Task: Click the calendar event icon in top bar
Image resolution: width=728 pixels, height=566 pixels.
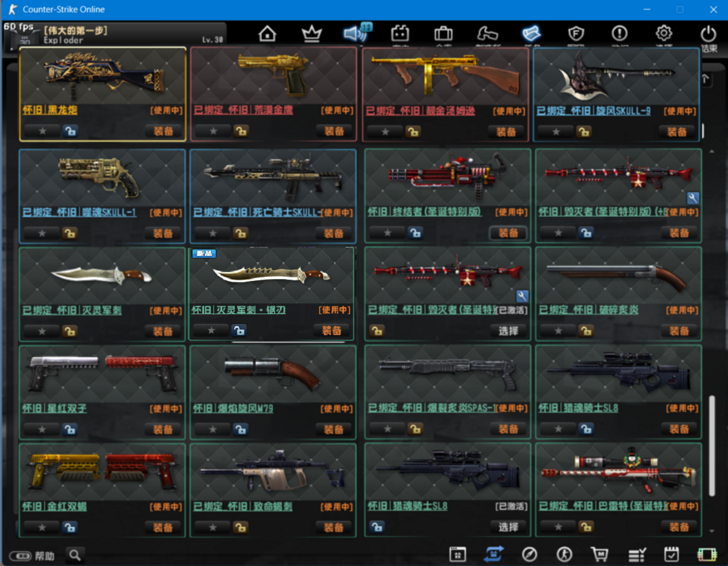Action: (x=400, y=34)
